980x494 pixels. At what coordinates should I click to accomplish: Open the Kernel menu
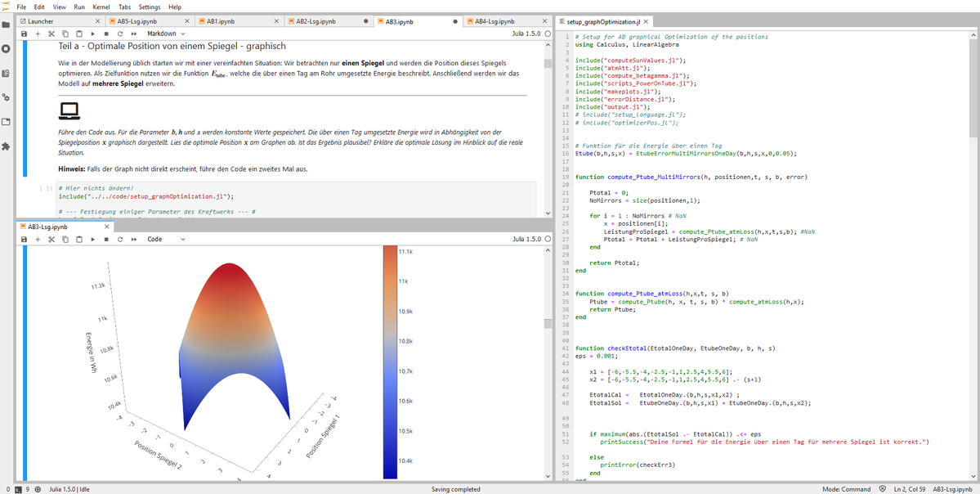point(101,7)
